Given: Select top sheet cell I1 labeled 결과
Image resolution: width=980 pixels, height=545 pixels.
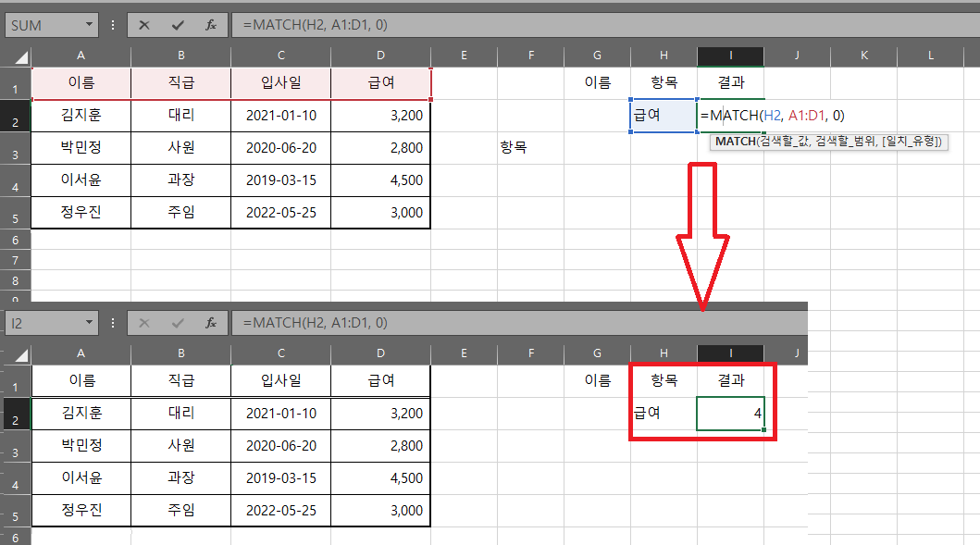Looking at the screenshot, I should (731, 83).
